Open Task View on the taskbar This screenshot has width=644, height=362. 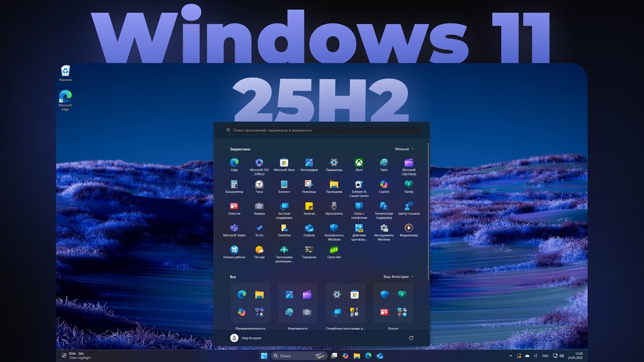[x=334, y=356]
